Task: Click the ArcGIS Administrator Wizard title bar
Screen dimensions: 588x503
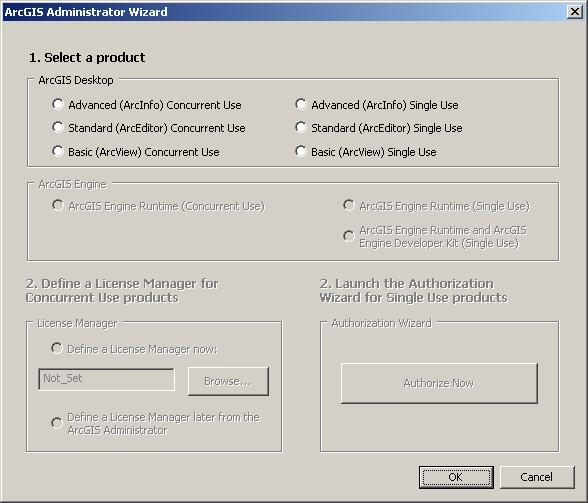Action: pyautogui.click(x=285, y=12)
